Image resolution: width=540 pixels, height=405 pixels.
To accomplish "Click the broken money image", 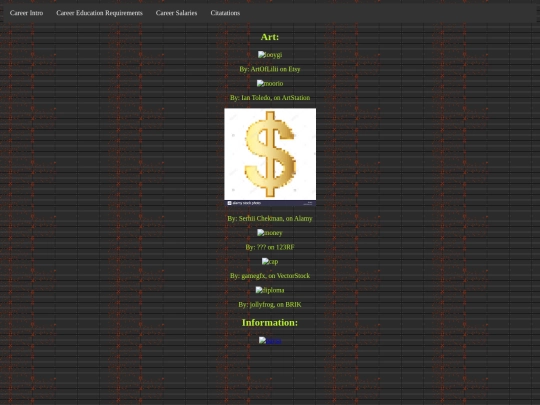I will (x=270, y=233).
